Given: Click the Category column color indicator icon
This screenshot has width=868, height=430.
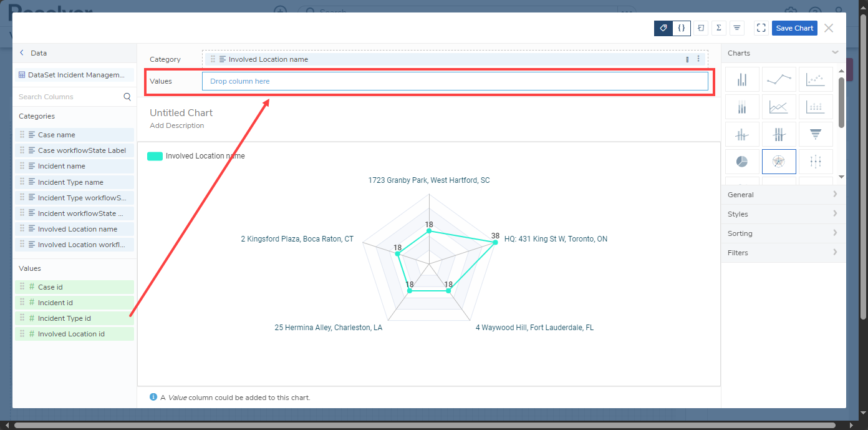Looking at the screenshot, I should [687, 59].
